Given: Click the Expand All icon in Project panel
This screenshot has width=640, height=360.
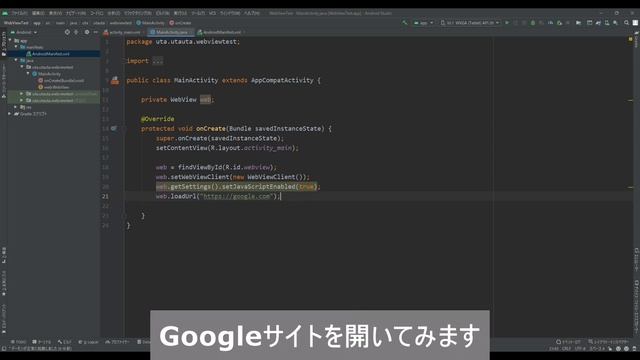Looking at the screenshot, I should [x=76, y=32].
